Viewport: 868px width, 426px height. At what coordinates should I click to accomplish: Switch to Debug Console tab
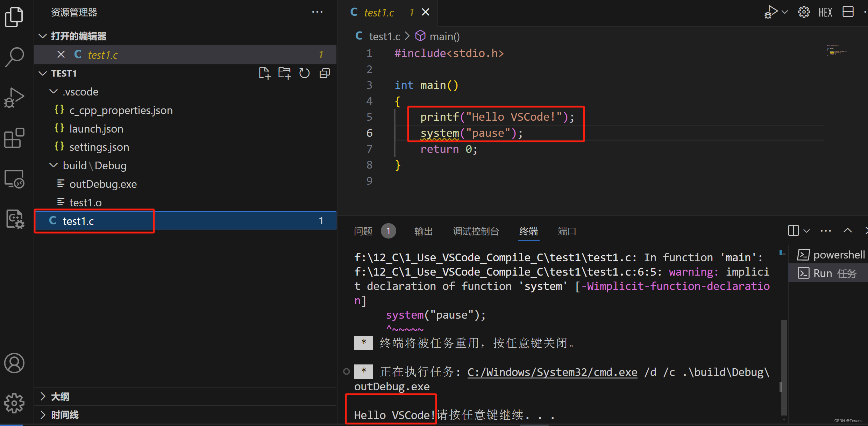476,231
